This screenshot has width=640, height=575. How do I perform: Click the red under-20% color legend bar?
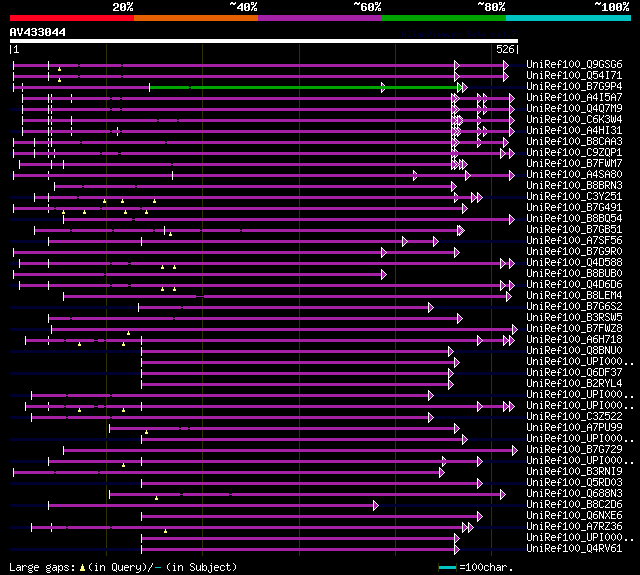(72, 18)
